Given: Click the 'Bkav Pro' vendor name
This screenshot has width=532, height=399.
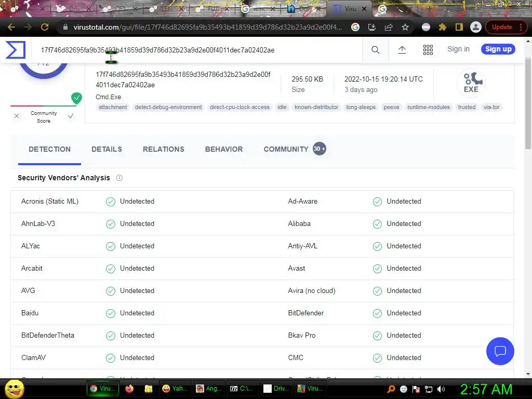Looking at the screenshot, I should pyautogui.click(x=302, y=335).
